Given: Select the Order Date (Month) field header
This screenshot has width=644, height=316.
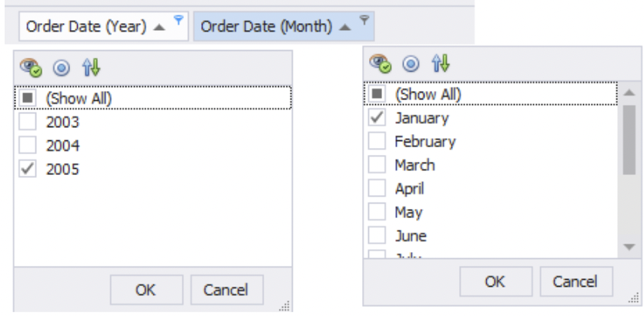Looking at the screenshot, I should [265, 26].
